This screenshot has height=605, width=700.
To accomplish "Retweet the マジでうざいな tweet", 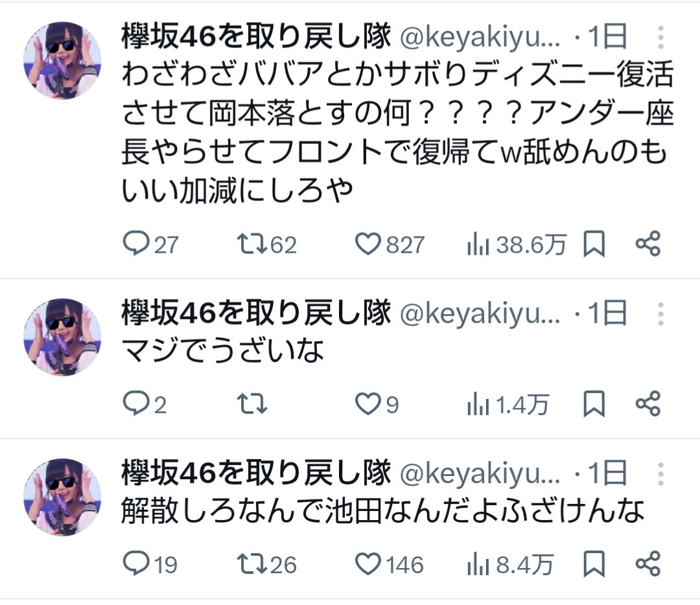I will pos(252,405).
